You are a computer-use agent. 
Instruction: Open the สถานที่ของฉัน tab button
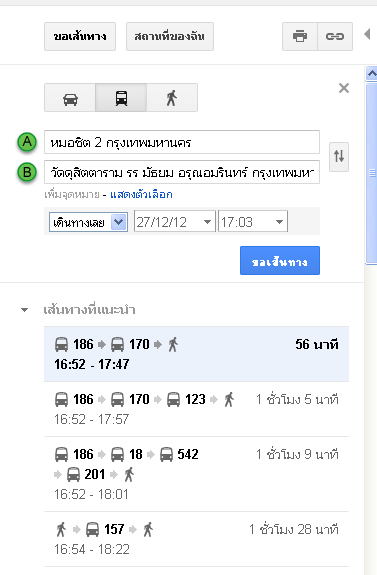point(170,36)
